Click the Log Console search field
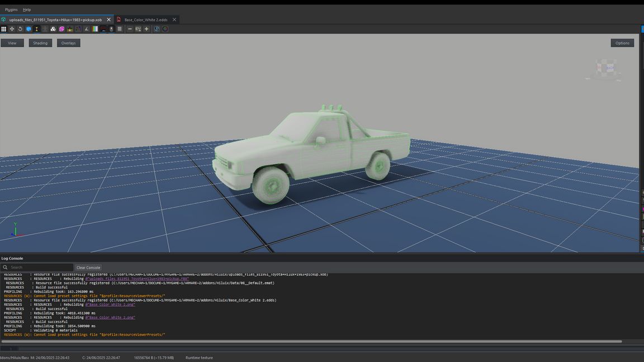 tap(39, 268)
